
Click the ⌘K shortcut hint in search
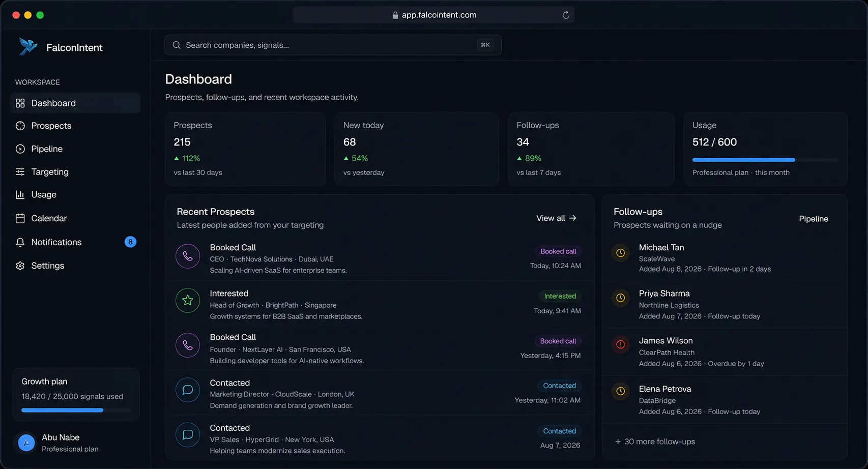click(x=485, y=45)
